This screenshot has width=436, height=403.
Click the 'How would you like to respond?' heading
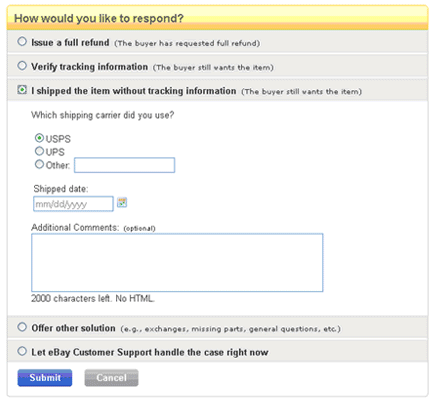tap(99, 18)
